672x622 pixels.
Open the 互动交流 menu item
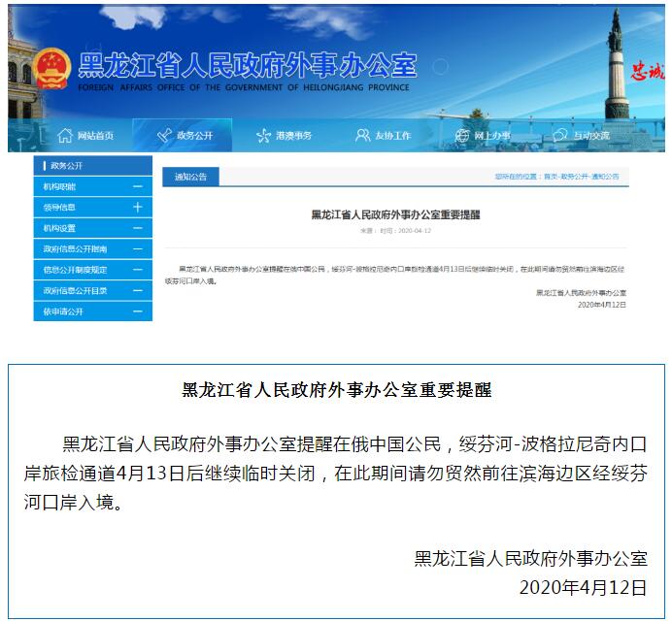point(591,136)
